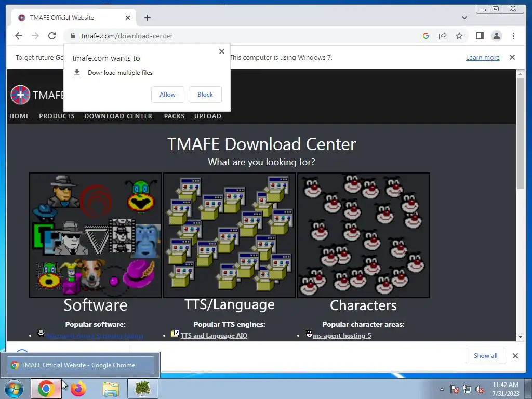Screen dimensions: 532x399
Task: Click the Google icon in the address bar
Action: [426, 36]
